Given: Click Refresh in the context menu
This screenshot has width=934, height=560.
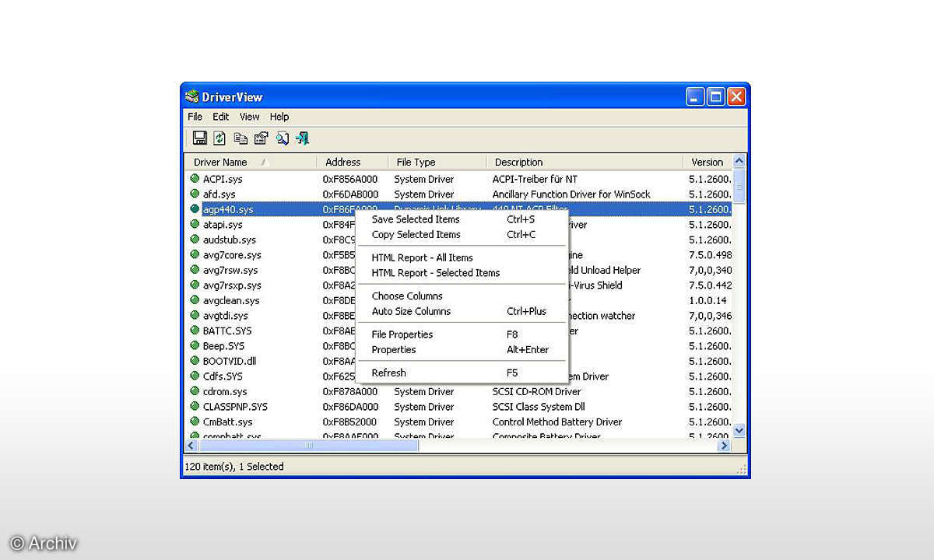Looking at the screenshot, I should tap(462, 373).
